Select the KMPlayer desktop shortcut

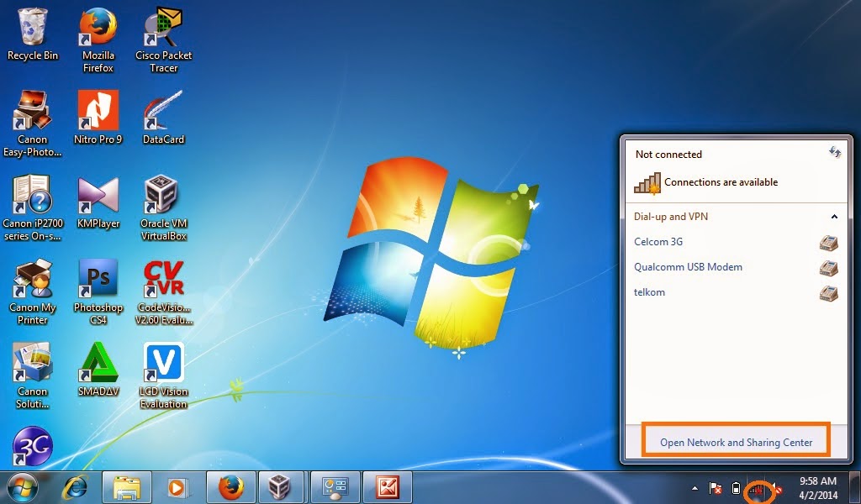pyautogui.click(x=98, y=202)
